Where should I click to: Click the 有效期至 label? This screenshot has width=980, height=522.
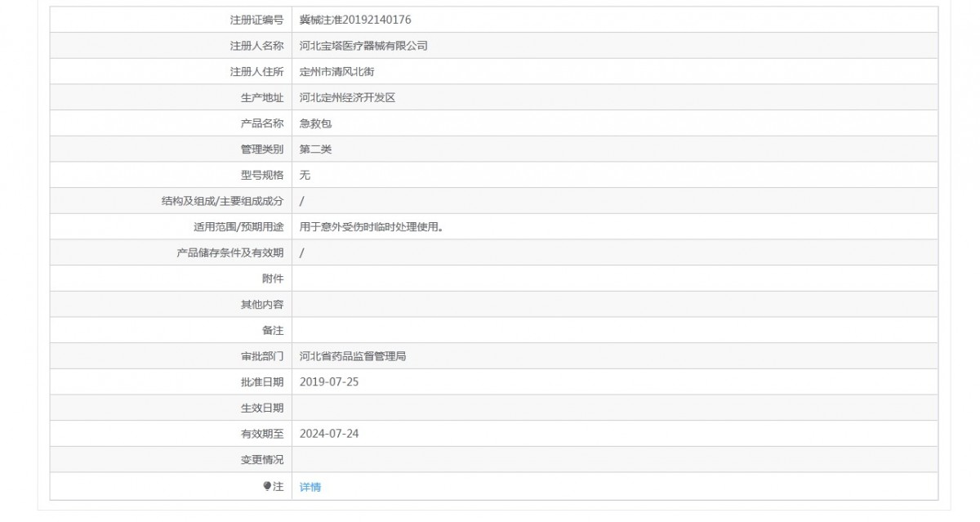tap(262, 434)
